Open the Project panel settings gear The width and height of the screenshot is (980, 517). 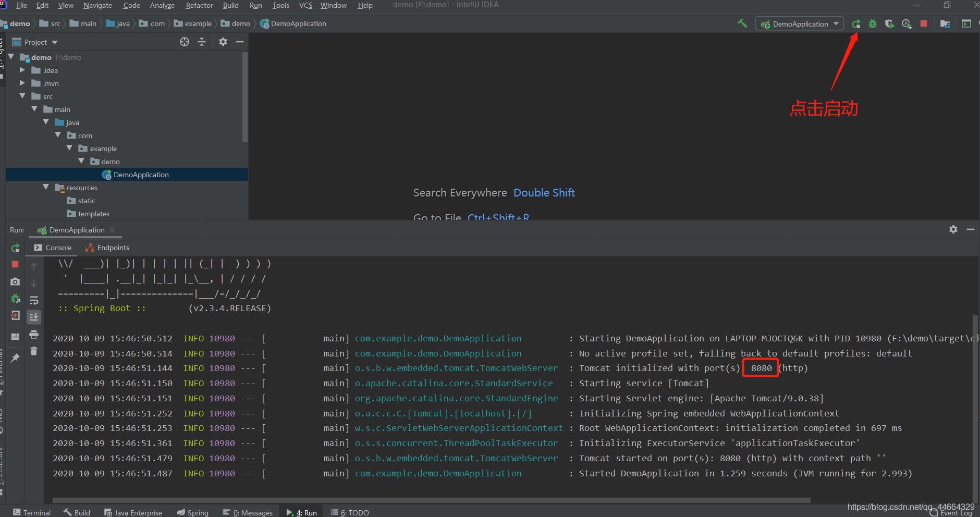(x=223, y=42)
